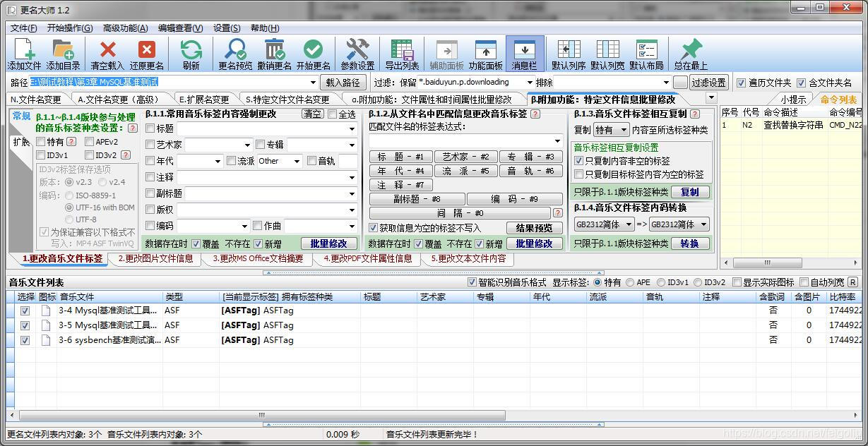This screenshot has width=868, height=446.
Task: Open the 文件(F) menu
Action: click(24, 28)
